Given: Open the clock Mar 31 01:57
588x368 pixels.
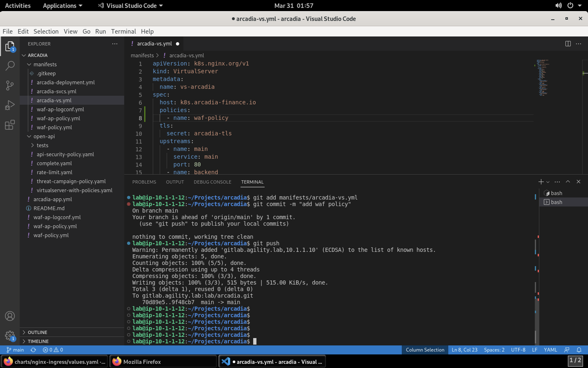Looking at the screenshot, I should click(294, 6).
